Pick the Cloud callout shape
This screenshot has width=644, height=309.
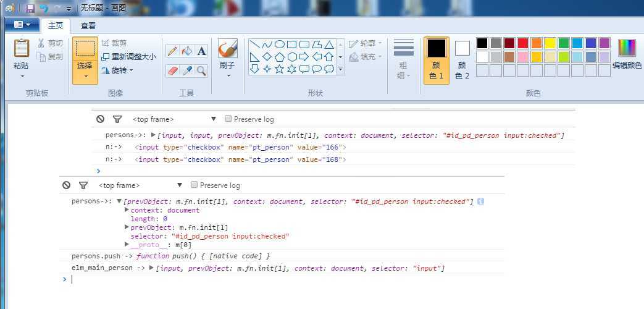(329, 69)
